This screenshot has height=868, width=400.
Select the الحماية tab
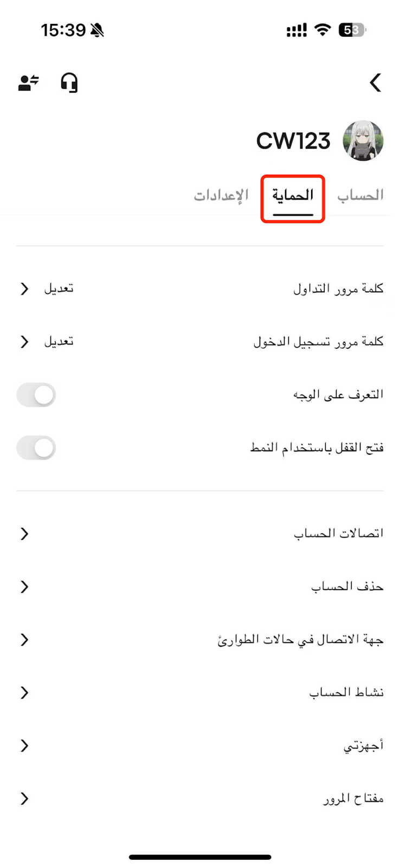[293, 195]
